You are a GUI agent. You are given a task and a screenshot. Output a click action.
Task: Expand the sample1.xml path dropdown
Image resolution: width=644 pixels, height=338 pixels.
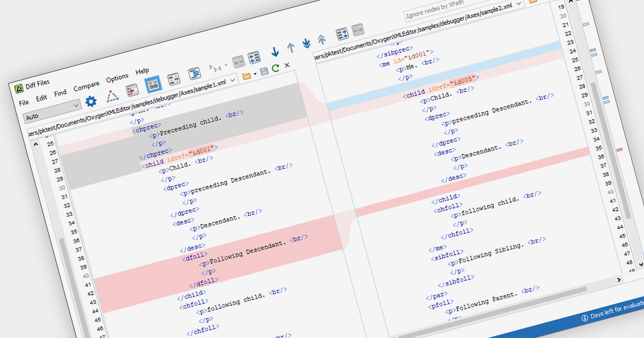pyautogui.click(x=233, y=79)
